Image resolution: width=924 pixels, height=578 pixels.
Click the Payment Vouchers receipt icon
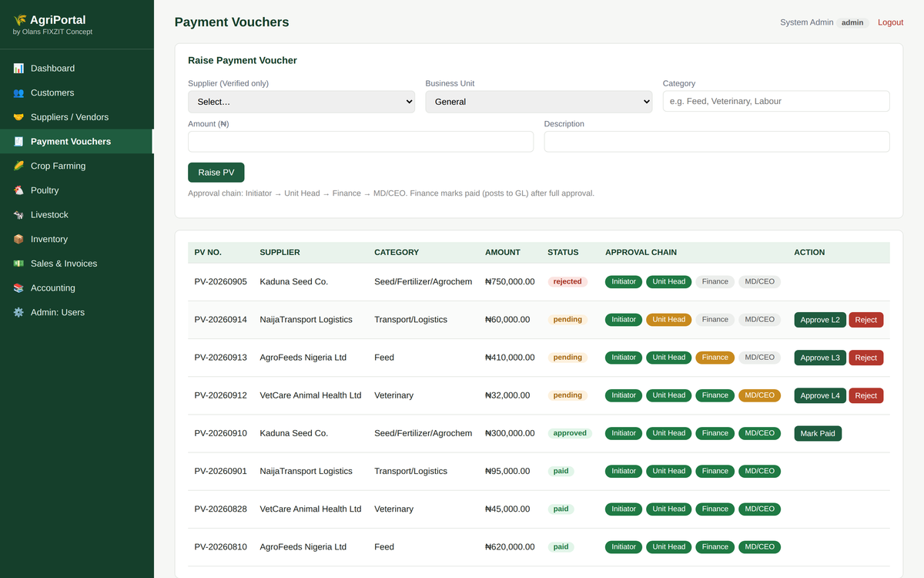18,142
